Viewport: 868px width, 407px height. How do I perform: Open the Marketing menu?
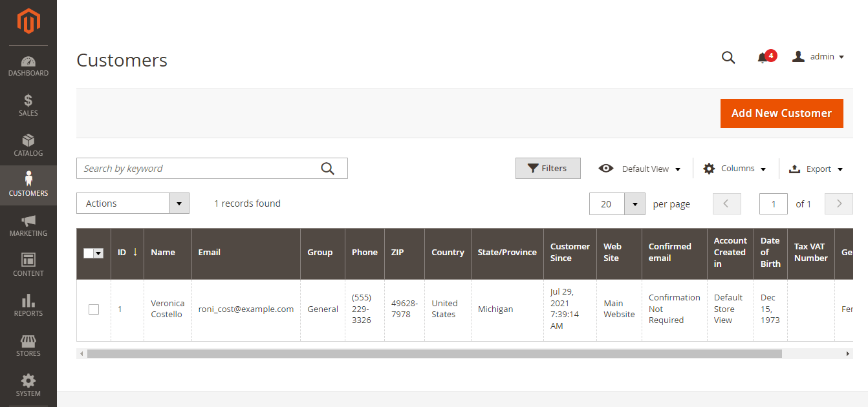coord(28,225)
